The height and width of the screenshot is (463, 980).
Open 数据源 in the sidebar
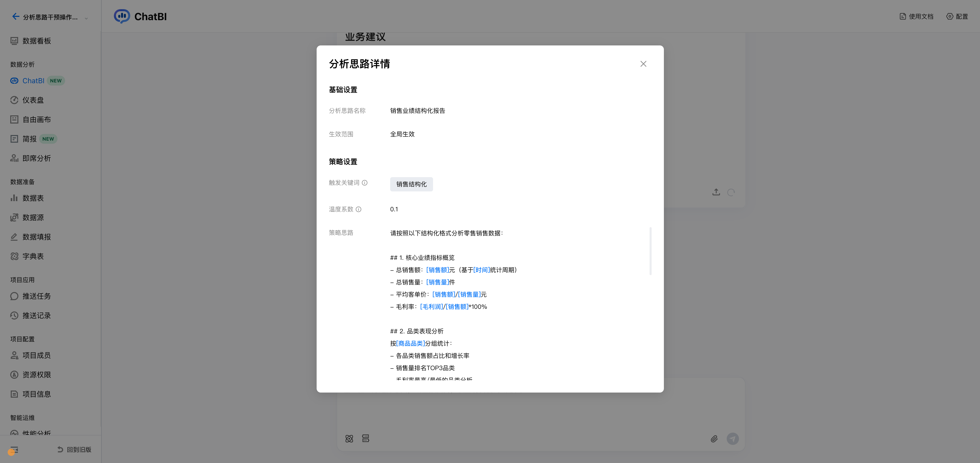pos(33,217)
